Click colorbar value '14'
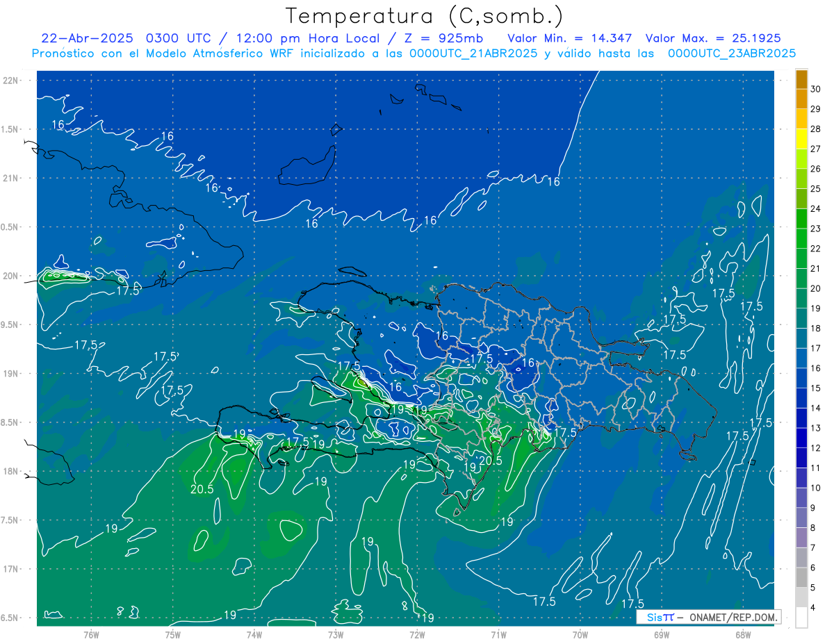The width and height of the screenshot is (834, 644). [817, 408]
